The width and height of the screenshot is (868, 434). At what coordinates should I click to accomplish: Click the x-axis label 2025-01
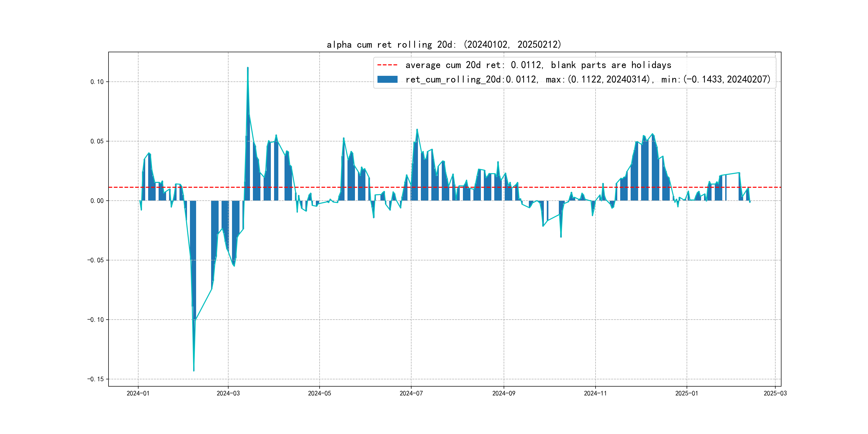click(x=686, y=393)
